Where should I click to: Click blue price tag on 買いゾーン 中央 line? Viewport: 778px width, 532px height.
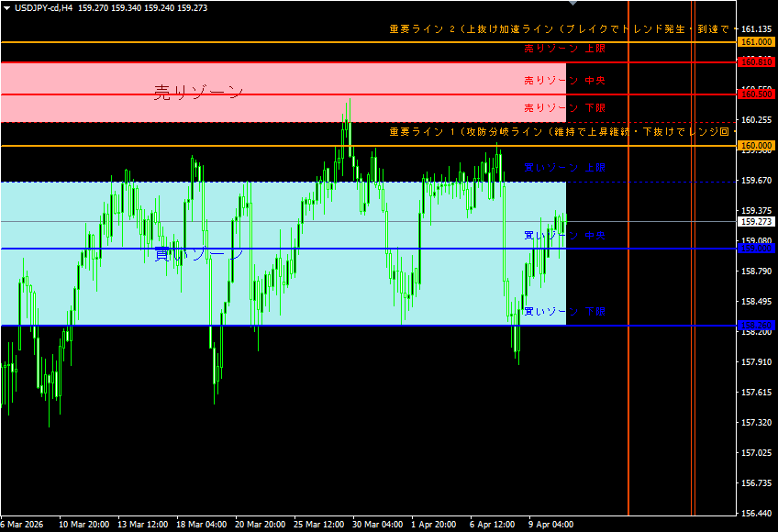[757, 249]
